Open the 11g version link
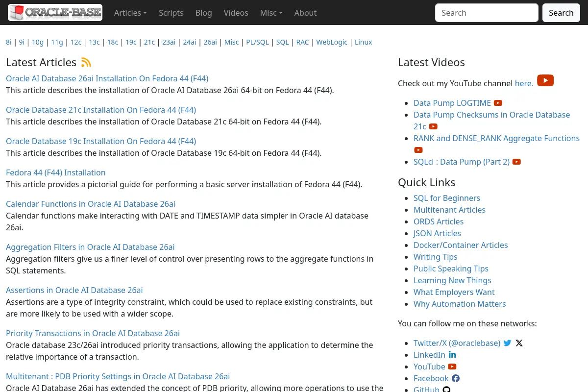 pos(57,42)
